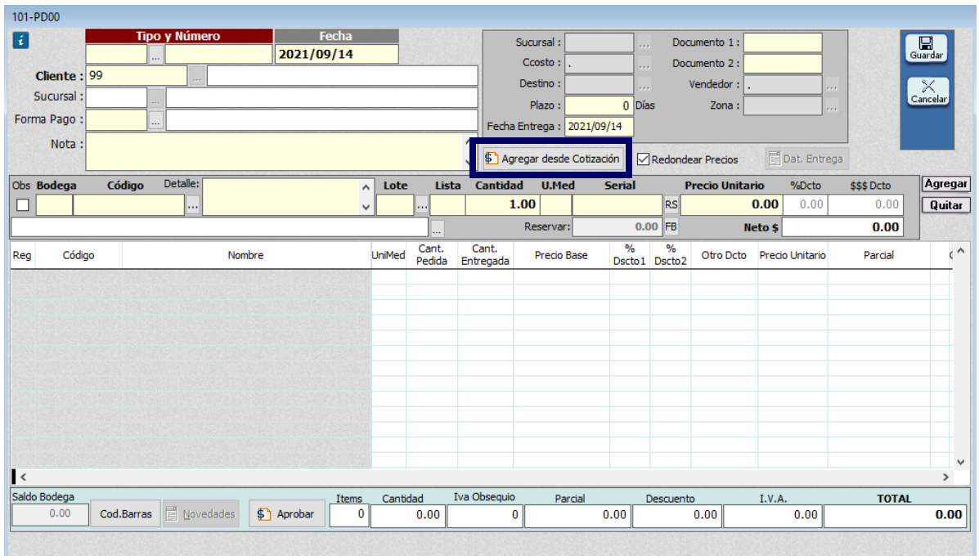Click the Otro Dcto column header
The width and height of the screenshot is (979, 560).
click(x=724, y=255)
